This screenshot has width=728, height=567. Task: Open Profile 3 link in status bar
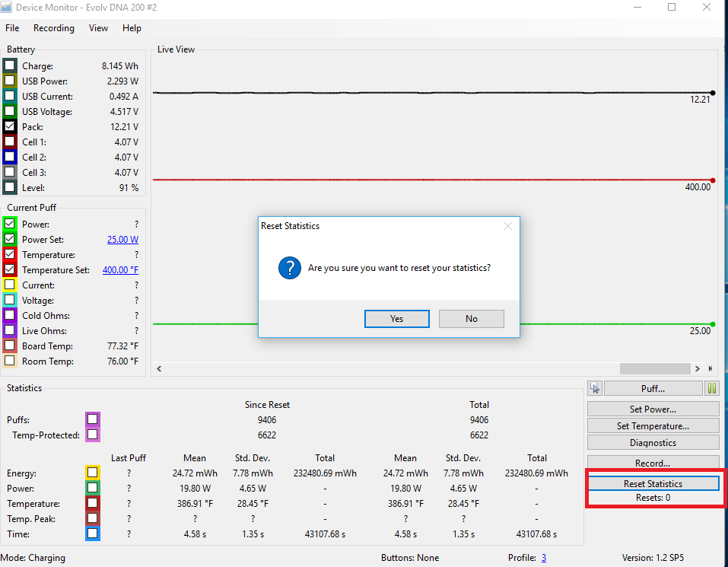click(x=543, y=558)
